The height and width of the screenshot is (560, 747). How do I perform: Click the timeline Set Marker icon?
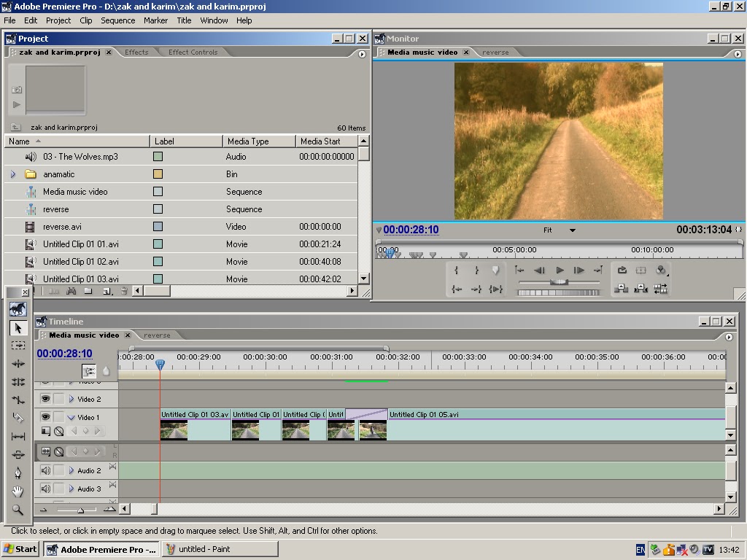[106, 370]
